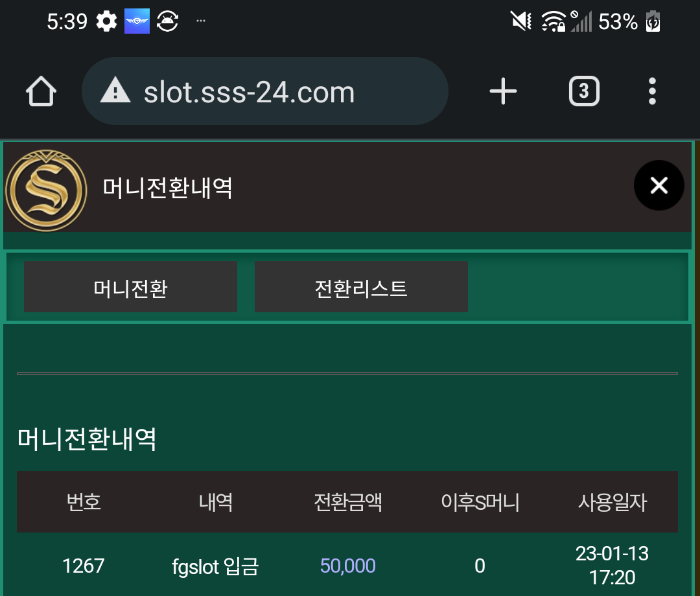Switch to the 머니전환 tab

tap(130, 287)
